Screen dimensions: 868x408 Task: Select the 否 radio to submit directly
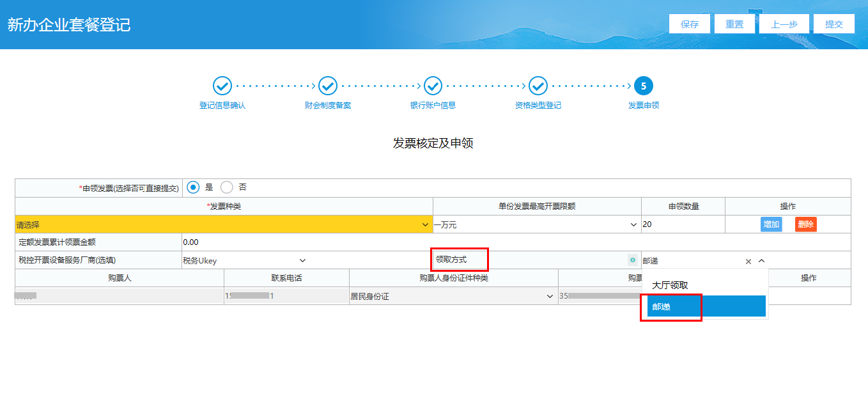click(x=226, y=186)
